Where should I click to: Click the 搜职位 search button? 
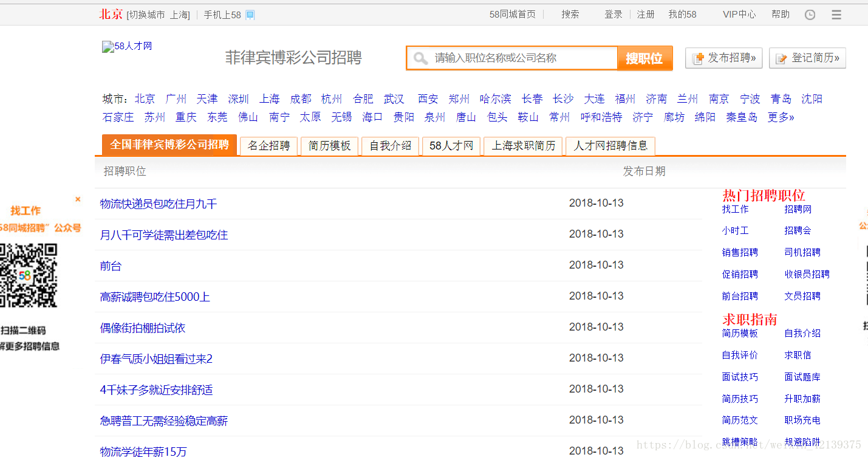[x=644, y=58]
